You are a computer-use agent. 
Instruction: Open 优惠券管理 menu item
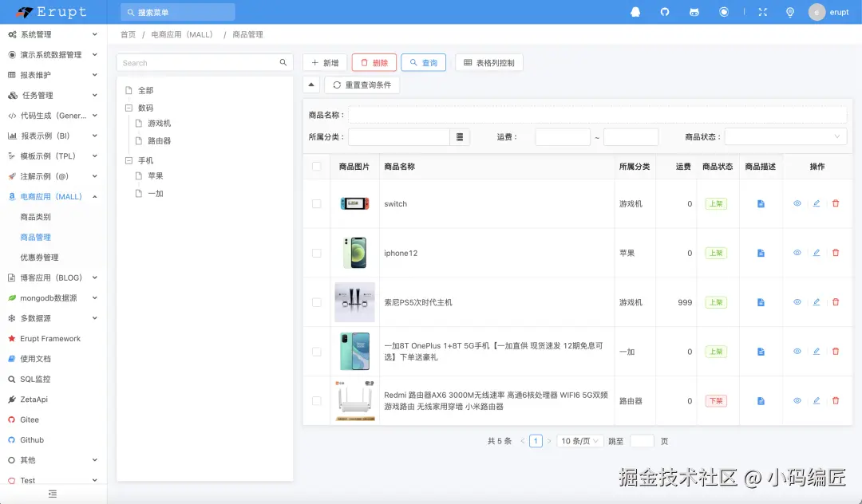coord(40,258)
